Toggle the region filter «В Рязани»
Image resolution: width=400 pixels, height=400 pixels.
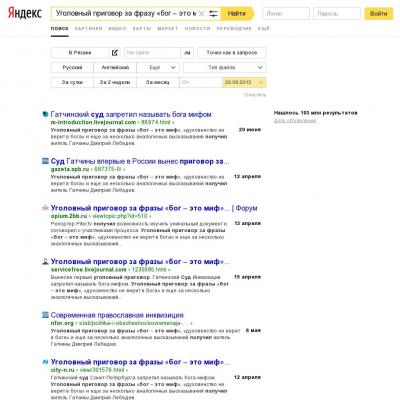click(80, 53)
